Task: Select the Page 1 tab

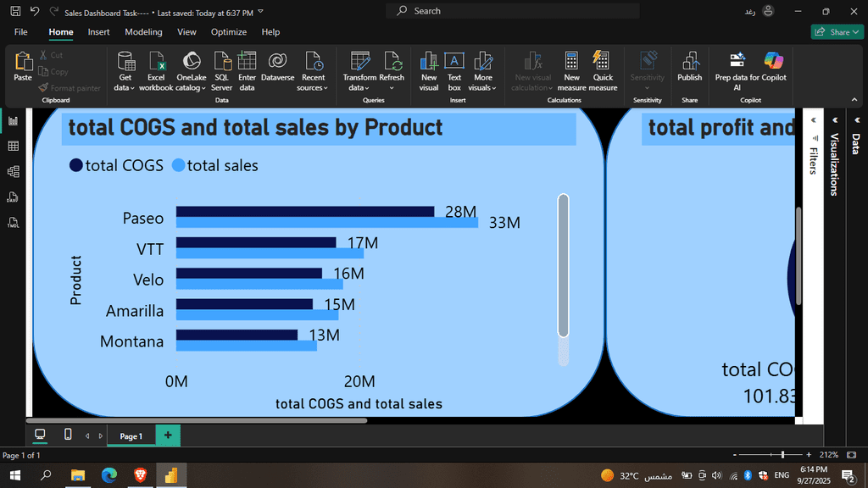Action: pos(131,436)
